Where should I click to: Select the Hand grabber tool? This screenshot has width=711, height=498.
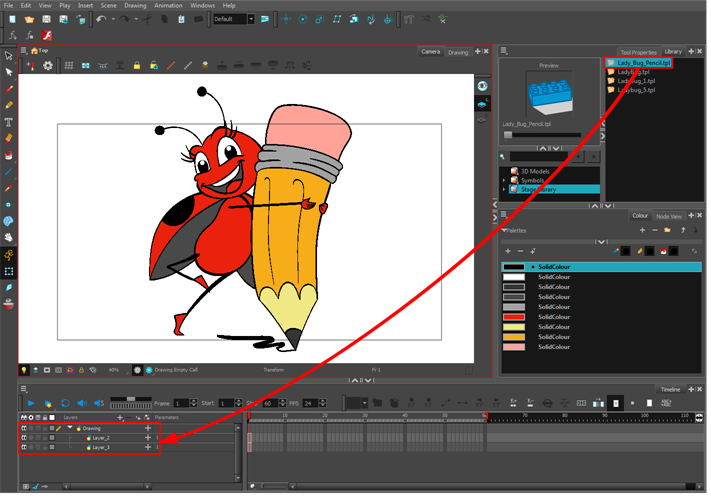[9, 237]
